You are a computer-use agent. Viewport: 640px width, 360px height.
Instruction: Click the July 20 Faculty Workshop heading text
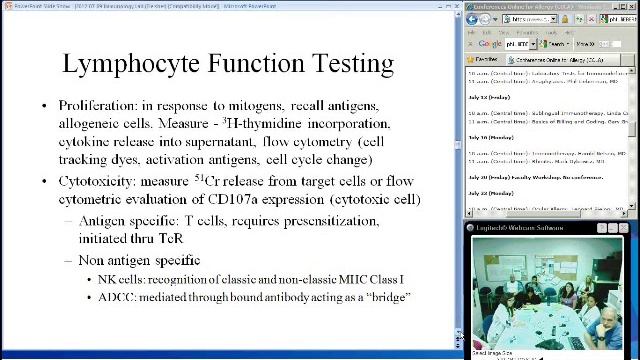536,178
